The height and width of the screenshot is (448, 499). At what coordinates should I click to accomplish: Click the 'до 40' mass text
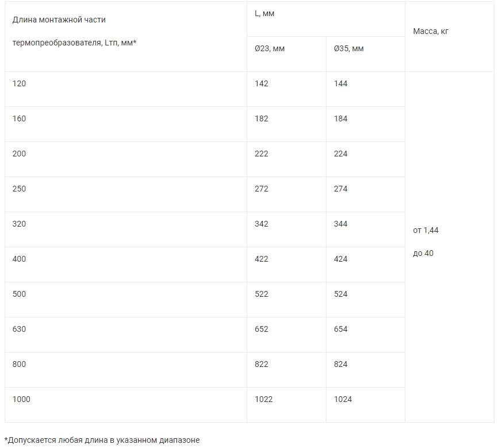[424, 253]
